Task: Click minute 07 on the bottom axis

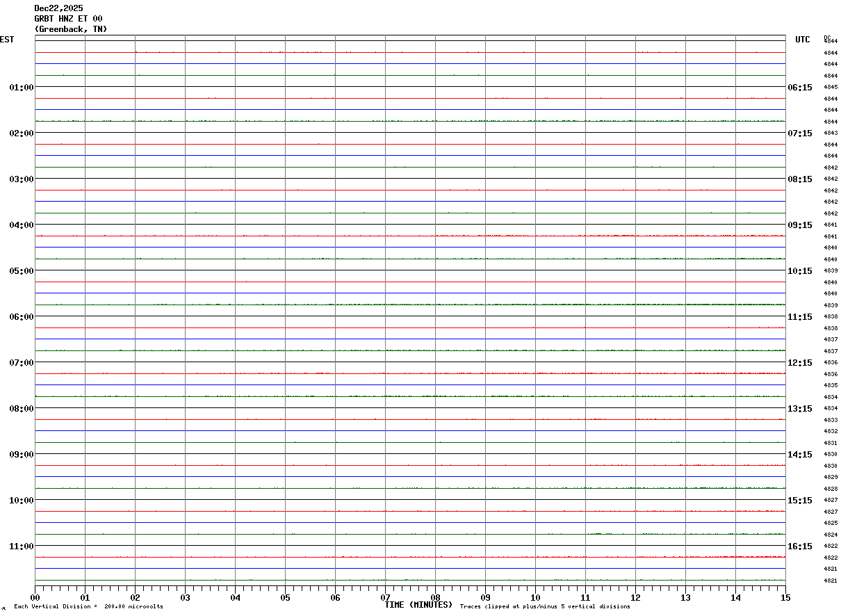Action: tap(386, 597)
